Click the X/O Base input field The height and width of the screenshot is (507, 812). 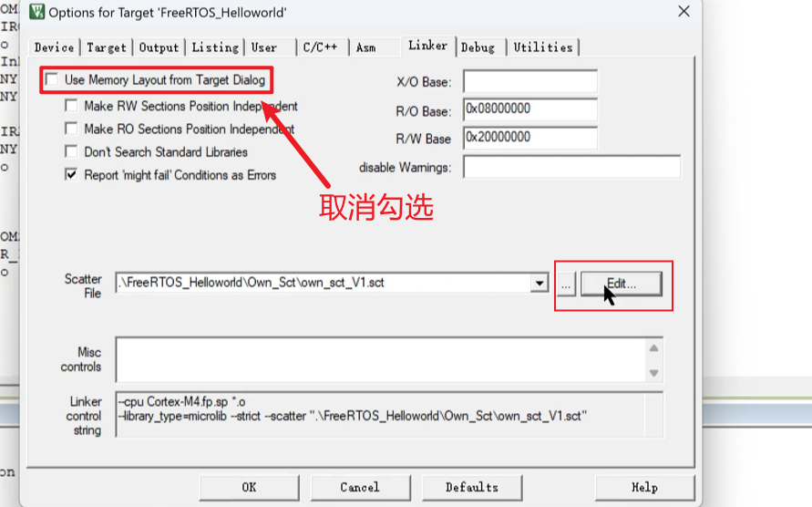[x=530, y=82]
